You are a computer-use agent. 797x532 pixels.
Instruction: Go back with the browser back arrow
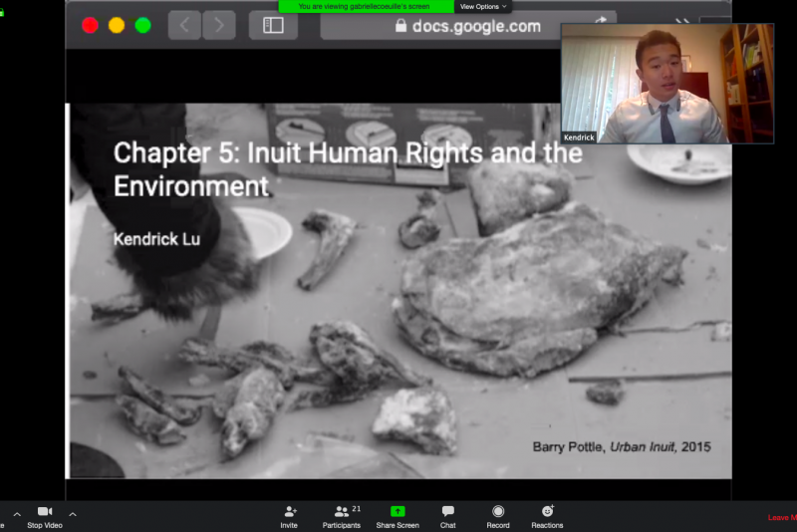[x=184, y=25]
